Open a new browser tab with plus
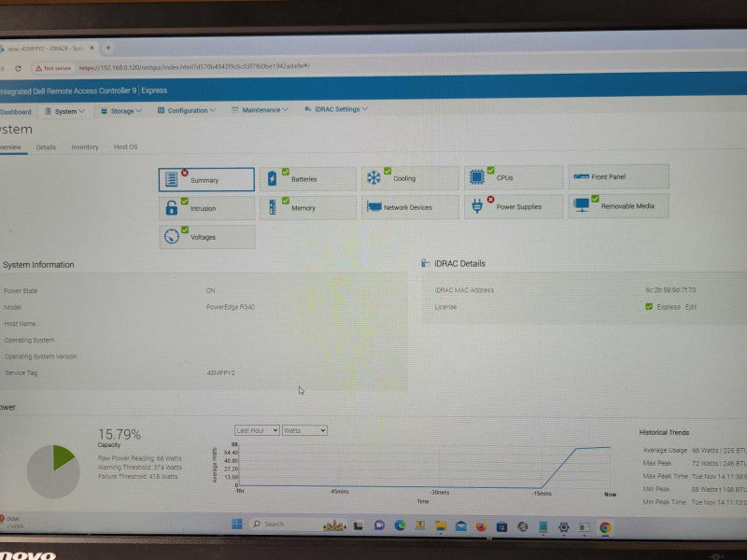747x560 pixels. click(108, 48)
